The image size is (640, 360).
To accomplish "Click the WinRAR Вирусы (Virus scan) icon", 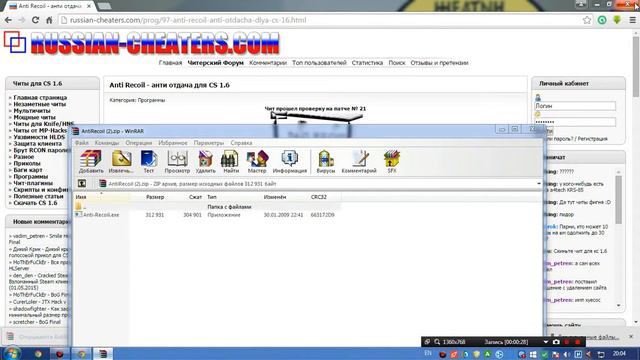I will tap(326, 162).
